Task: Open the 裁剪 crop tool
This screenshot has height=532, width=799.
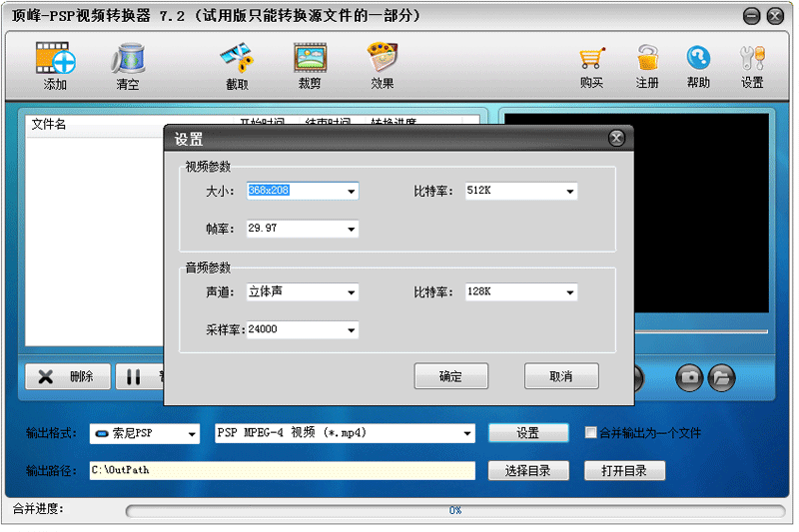Action: point(310,58)
